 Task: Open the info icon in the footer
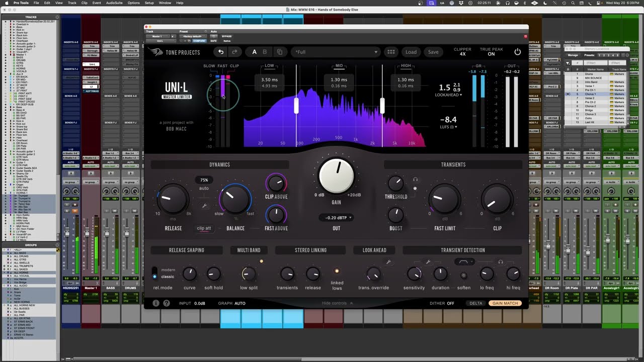(x=156, y=303)
